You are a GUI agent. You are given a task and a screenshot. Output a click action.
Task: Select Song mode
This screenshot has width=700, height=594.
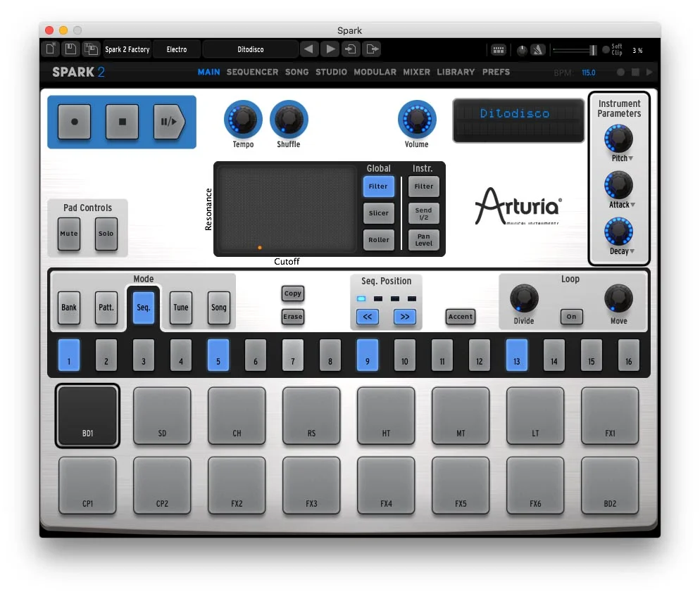(219, 308)
